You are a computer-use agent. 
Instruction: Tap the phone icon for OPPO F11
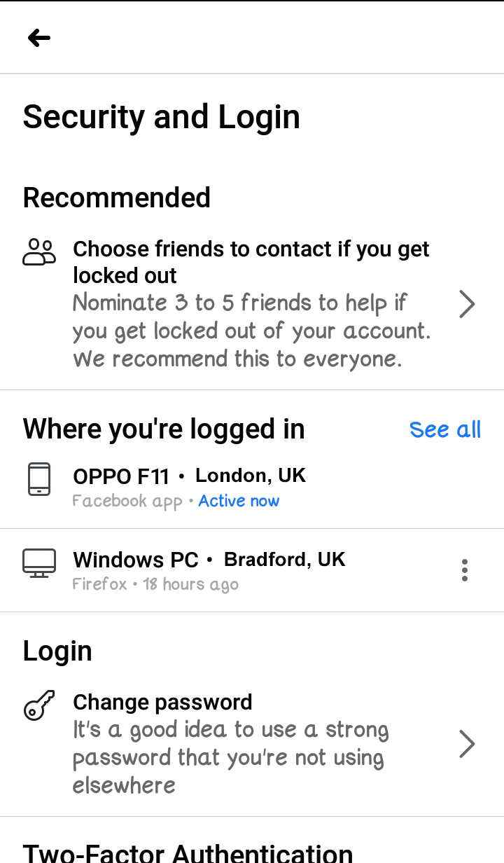click(39, 479)
